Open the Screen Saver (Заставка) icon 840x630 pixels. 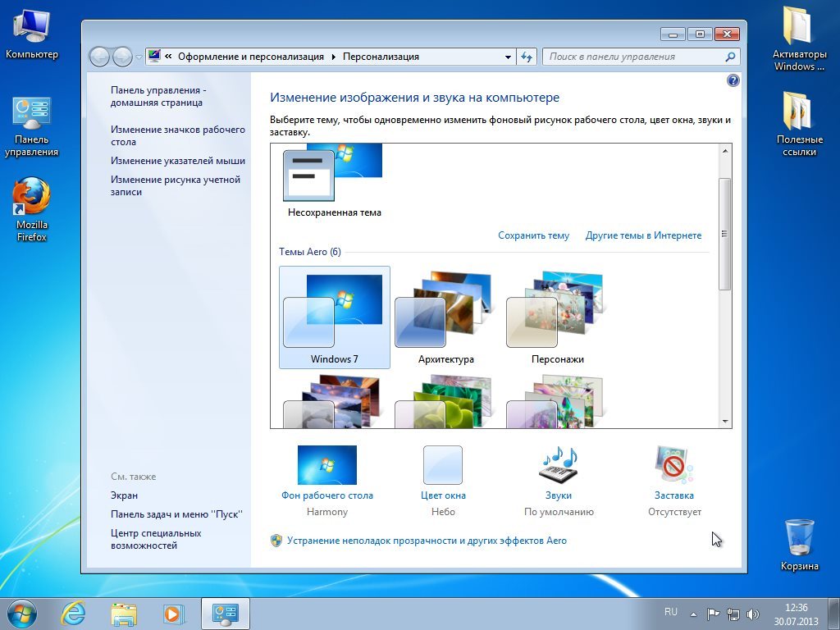(673, 465)
